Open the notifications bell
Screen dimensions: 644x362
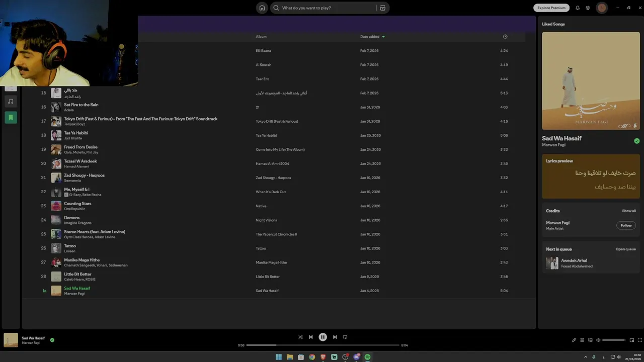578,8
